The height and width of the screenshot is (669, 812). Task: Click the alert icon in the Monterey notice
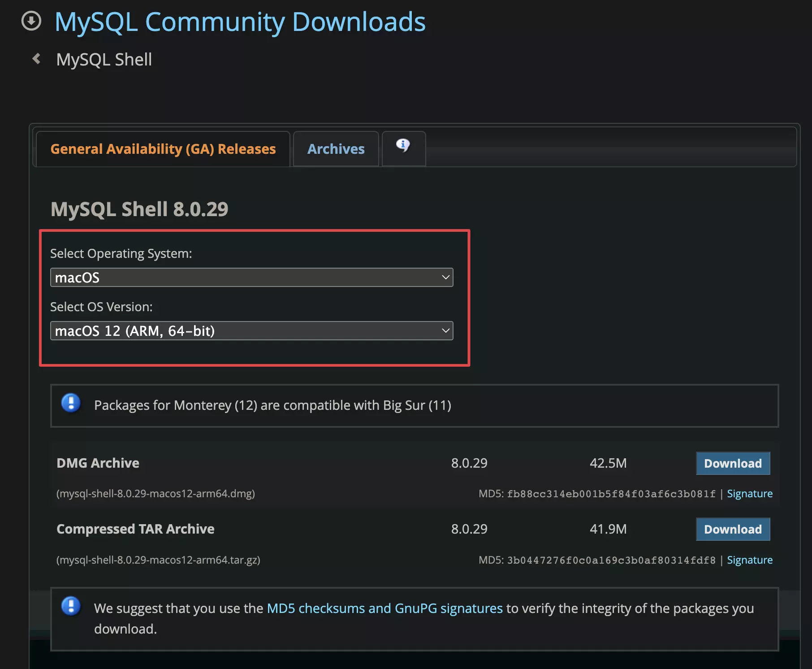pyautogui.click(x=71, y=403)
